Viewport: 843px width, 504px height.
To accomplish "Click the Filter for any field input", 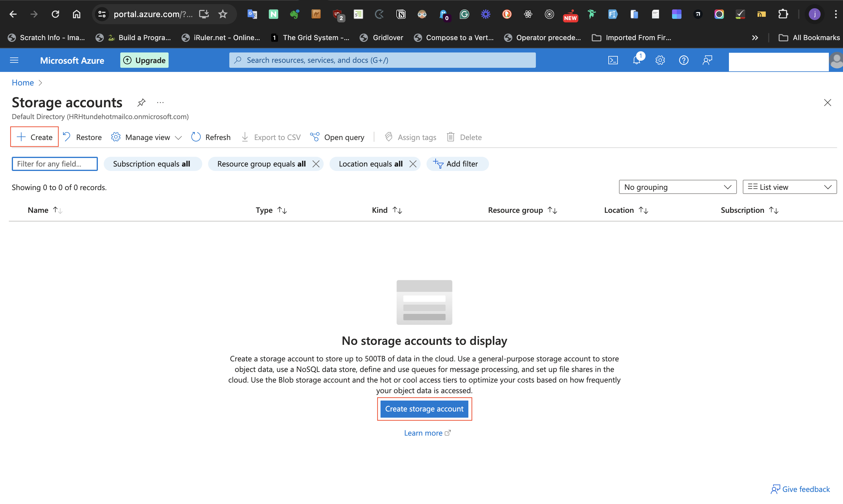I will 54,164.
